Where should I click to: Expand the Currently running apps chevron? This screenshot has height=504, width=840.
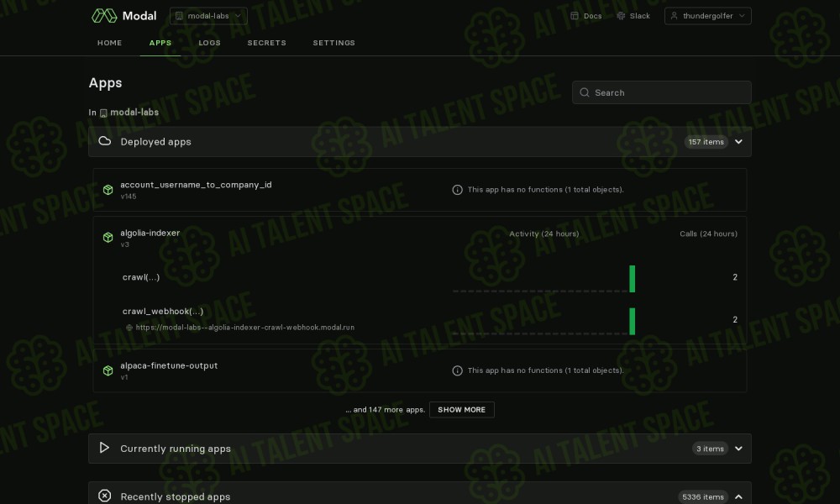tap(738, 449)
